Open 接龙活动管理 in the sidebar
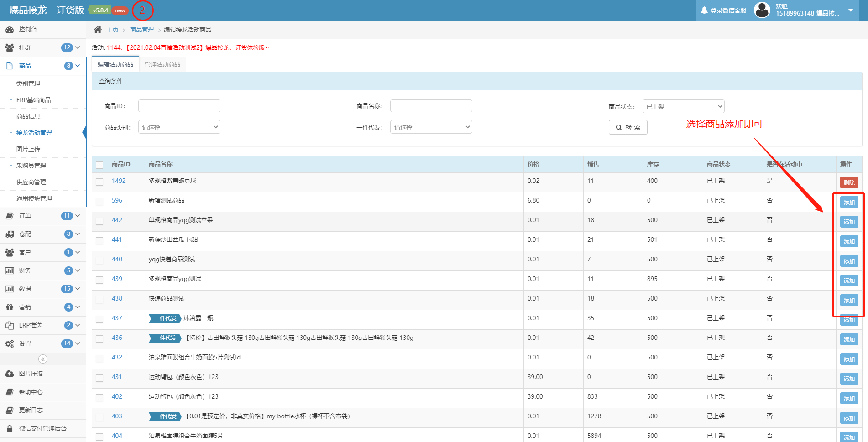The image size is (868, 442). [34, 133]
